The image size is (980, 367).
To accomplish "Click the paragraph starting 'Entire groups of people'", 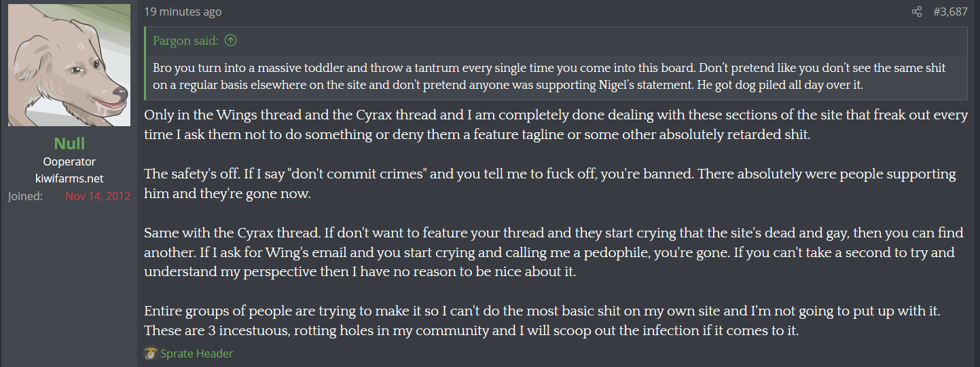I will coord(541,322).
